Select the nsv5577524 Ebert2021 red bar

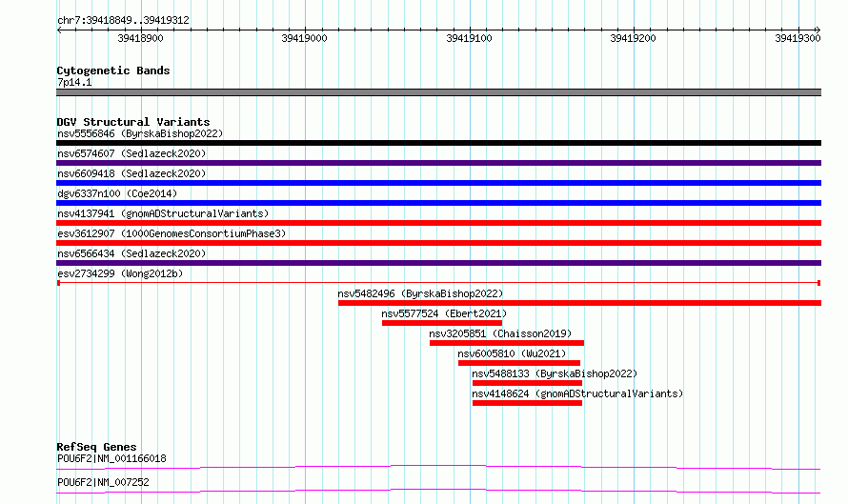click(442, 323)
